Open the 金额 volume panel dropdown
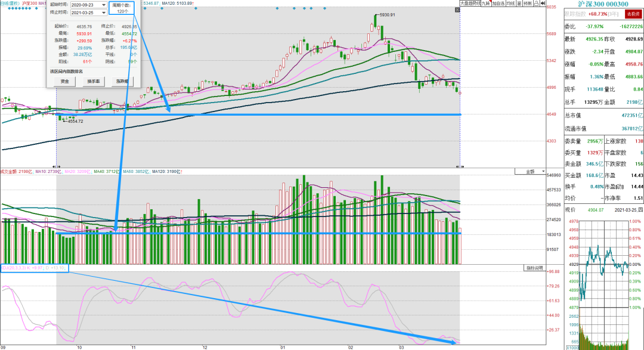 click(531, 172)
